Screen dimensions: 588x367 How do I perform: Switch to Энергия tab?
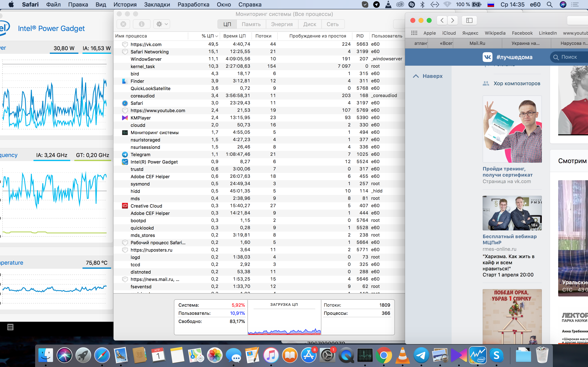coord(282,24)
